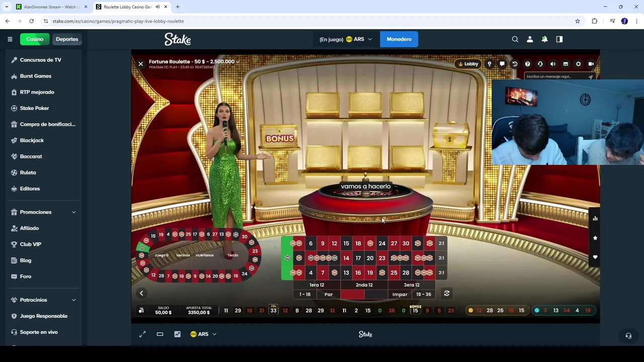The image size is (644, 362).
Task: Click the browser address bar URL
Action: click(x=118, y=21)
